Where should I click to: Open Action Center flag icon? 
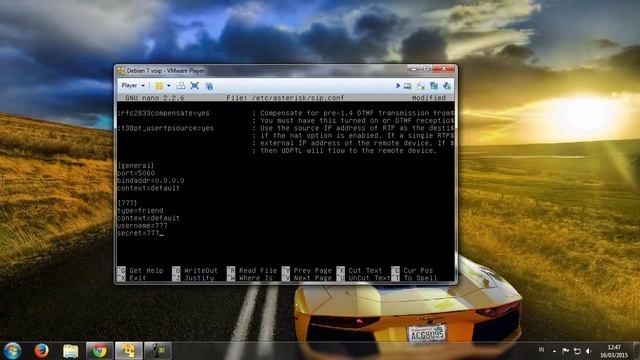coord(565,351)
